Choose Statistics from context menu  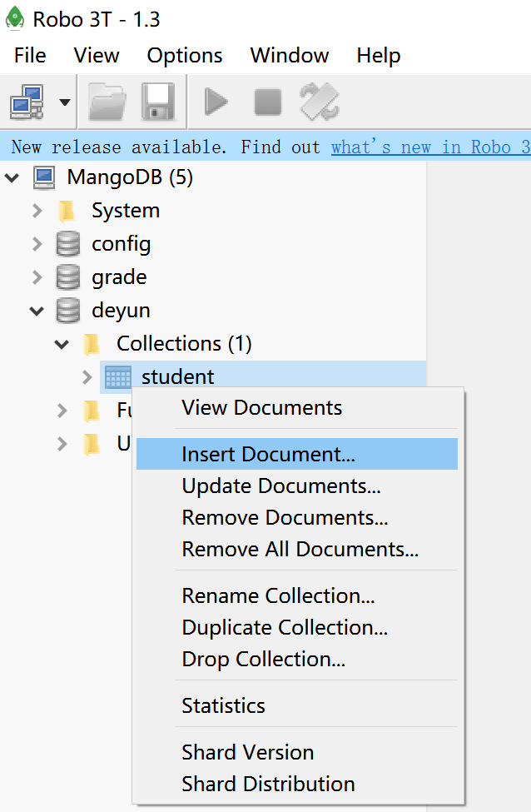pos(297,705)
